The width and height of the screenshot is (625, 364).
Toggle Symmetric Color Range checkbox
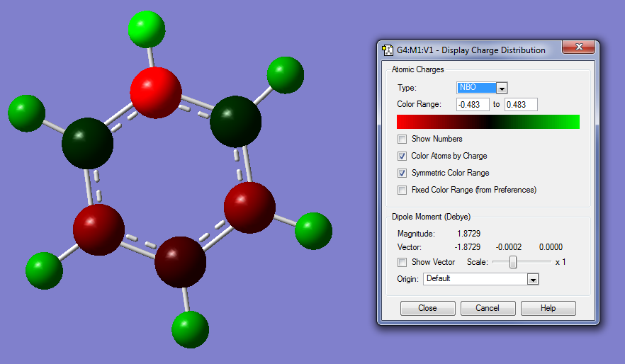(402, 173)
